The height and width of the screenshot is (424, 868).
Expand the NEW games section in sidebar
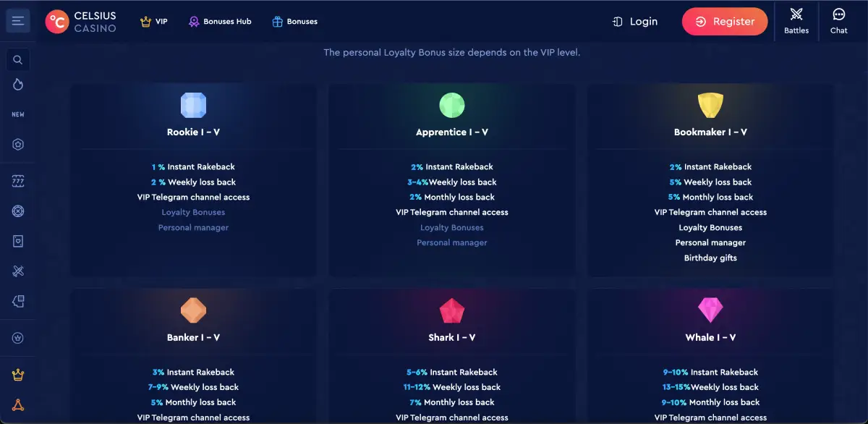pos(17,114)
